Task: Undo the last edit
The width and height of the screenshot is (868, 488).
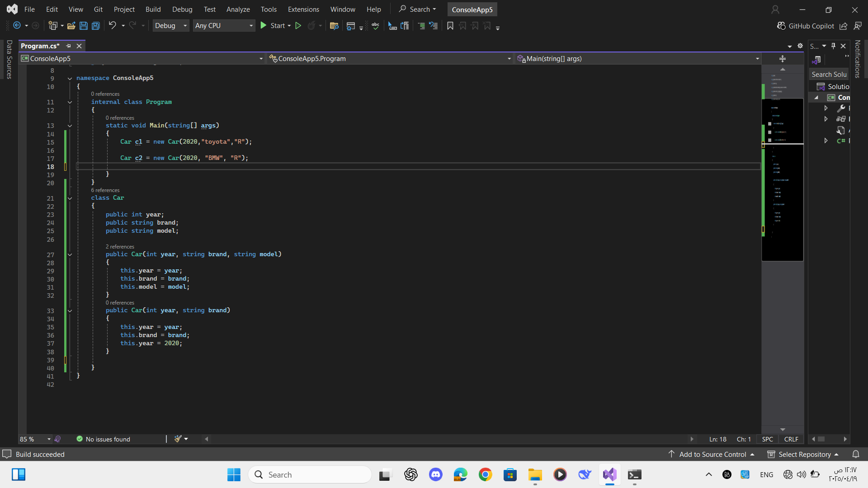Action: [x=113, y=26]
